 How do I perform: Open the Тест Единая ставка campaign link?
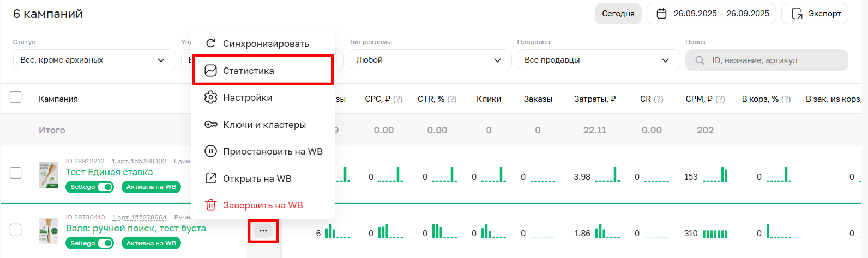[109, 172]
